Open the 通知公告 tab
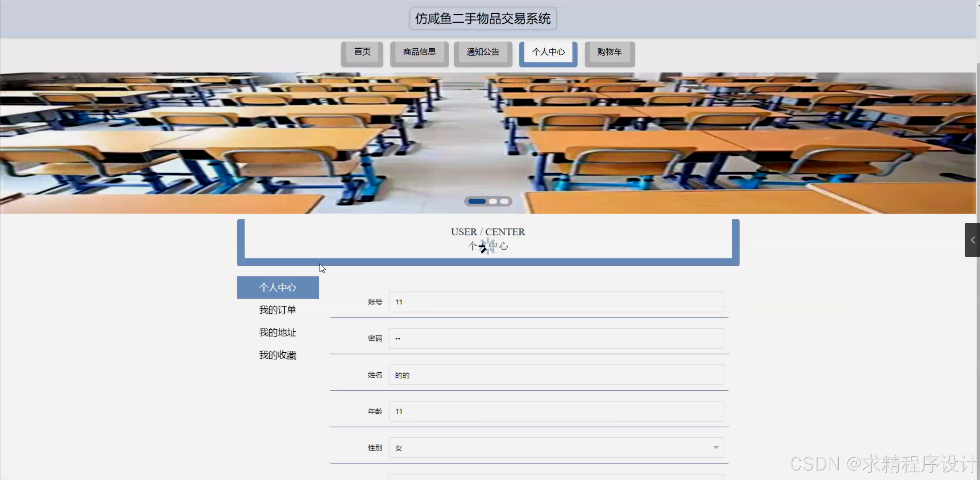 tap(483, 52)
